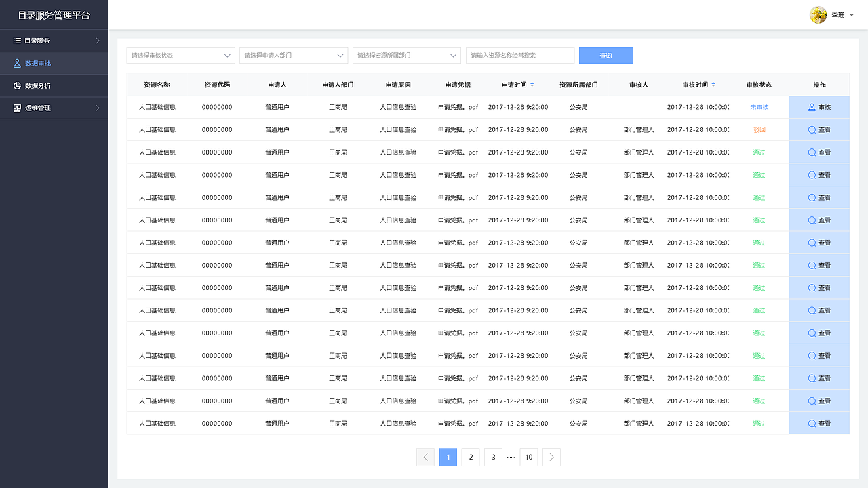868x488 pixels.
Task: Click the 目录服务管理平台 platform title
Action: 54,15
